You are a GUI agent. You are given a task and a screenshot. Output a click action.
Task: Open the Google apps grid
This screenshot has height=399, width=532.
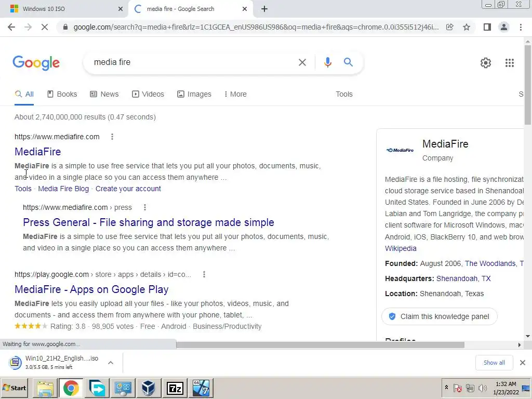(510, 63)
